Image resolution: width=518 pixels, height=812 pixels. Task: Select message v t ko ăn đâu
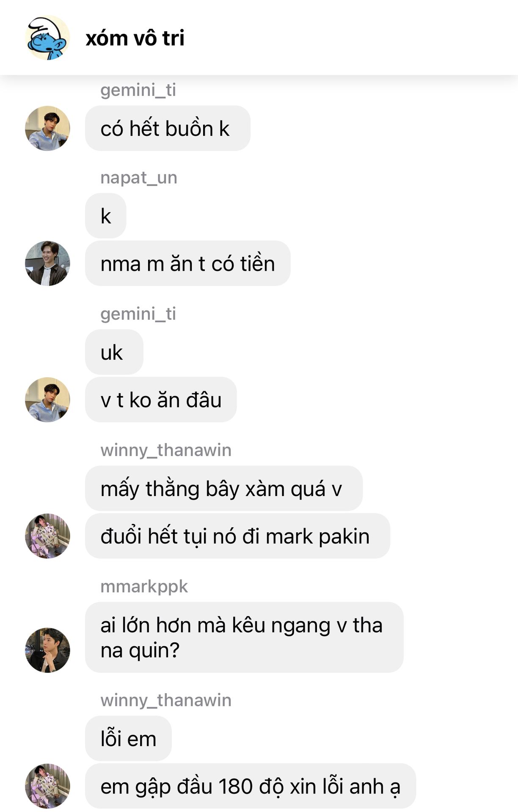[x=161, y=400]
